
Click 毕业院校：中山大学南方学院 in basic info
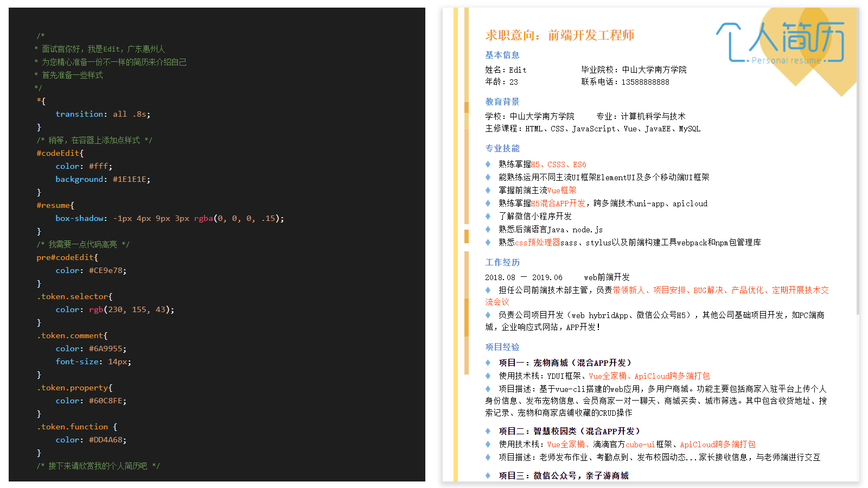click(x=634, y=69)
